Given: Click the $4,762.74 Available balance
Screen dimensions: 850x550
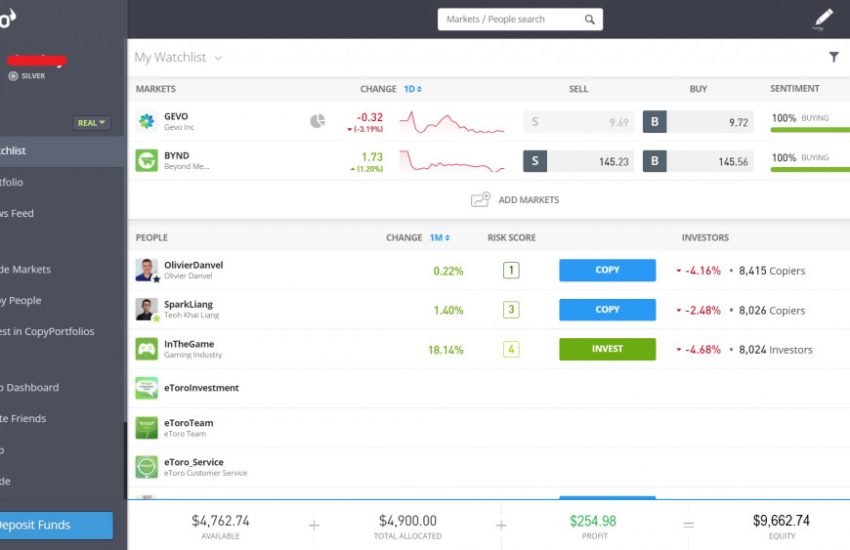Looking at the screenshot, I should coord(220,521).
